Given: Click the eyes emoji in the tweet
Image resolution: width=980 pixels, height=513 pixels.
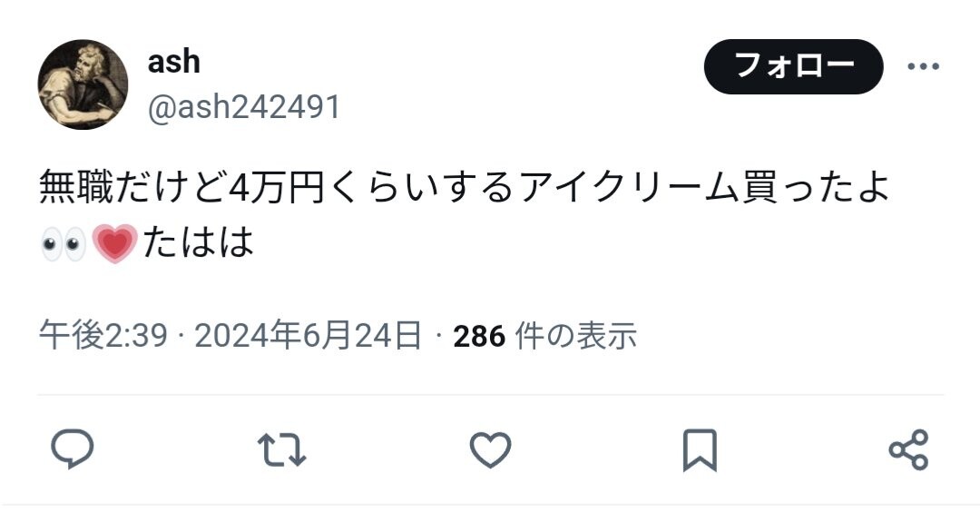Looking at the screenshot, I should click(x=64, y=242).
